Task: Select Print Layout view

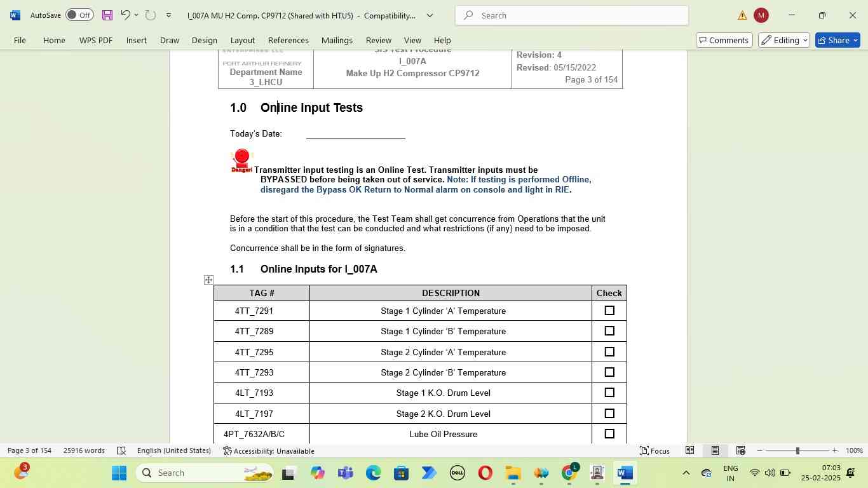Action: click(715, 451)
